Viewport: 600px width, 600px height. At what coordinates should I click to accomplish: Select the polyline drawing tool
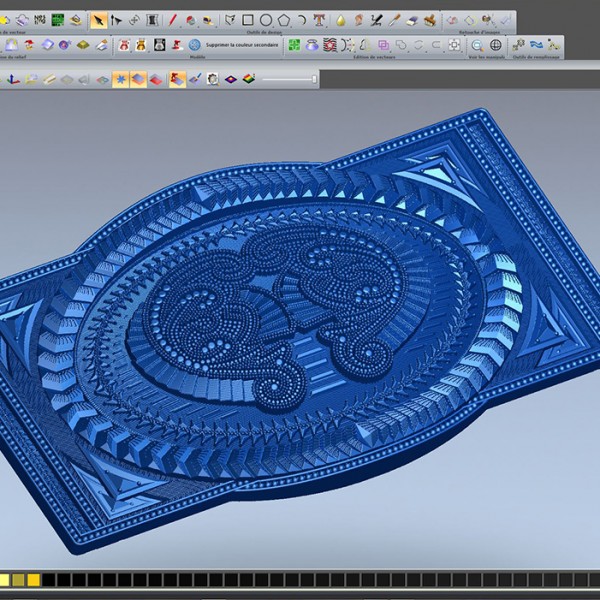click(x=230, y=19)
